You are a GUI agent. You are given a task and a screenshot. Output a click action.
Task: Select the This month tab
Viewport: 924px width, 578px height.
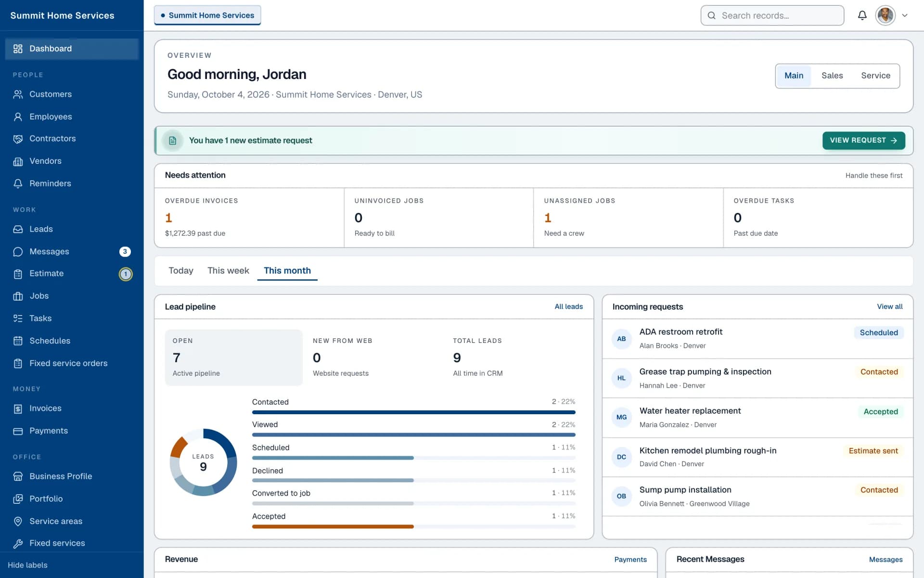coord(287,271)
